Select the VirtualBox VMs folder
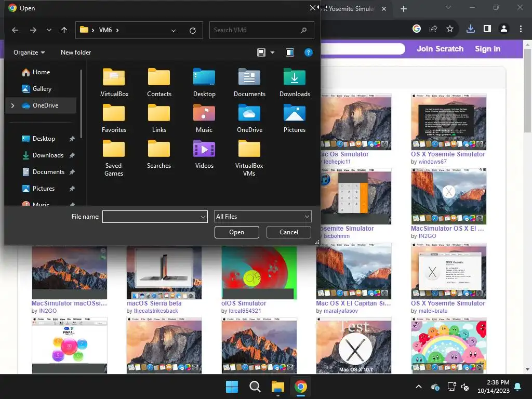Image resolution: width=532 pixels, height=399 pixels. (x=249, y=158)
